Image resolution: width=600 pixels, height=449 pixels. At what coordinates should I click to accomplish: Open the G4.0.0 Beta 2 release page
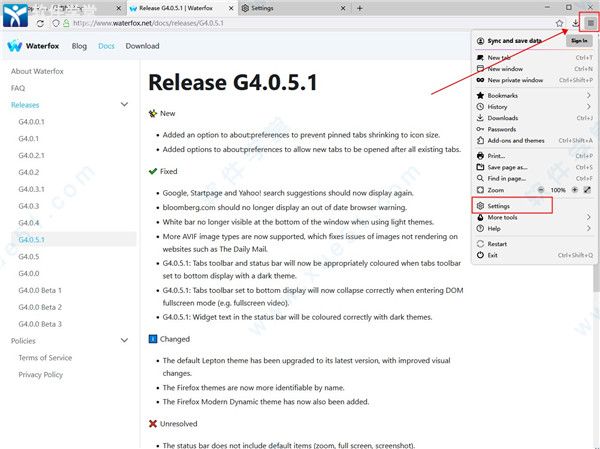tap(40, 307)
